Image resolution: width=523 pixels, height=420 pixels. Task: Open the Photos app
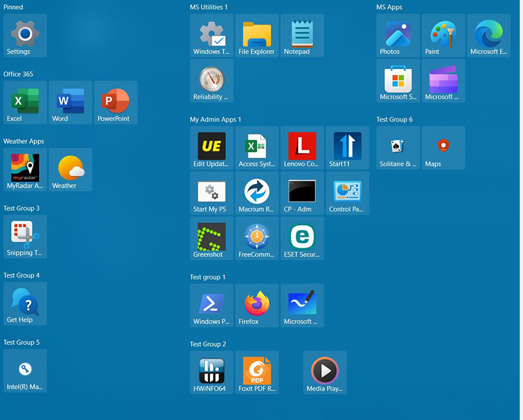pos(398,35)
